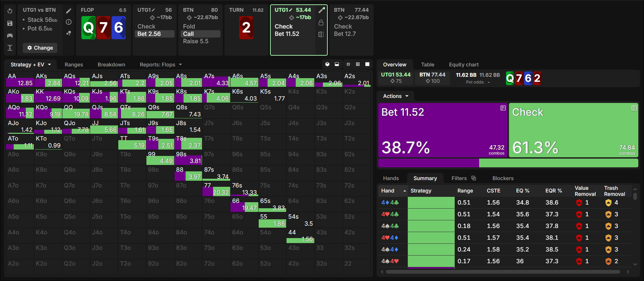Viewport: 644px width, 281px height.
Task: Click the large Check 61.3% action card
Action: point(574,130)
